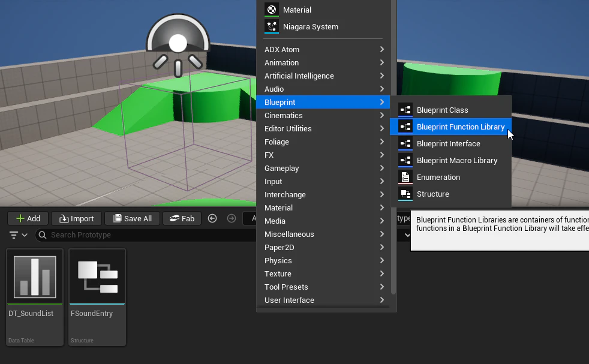Open the Media menu entry

(x=324, y=221)
